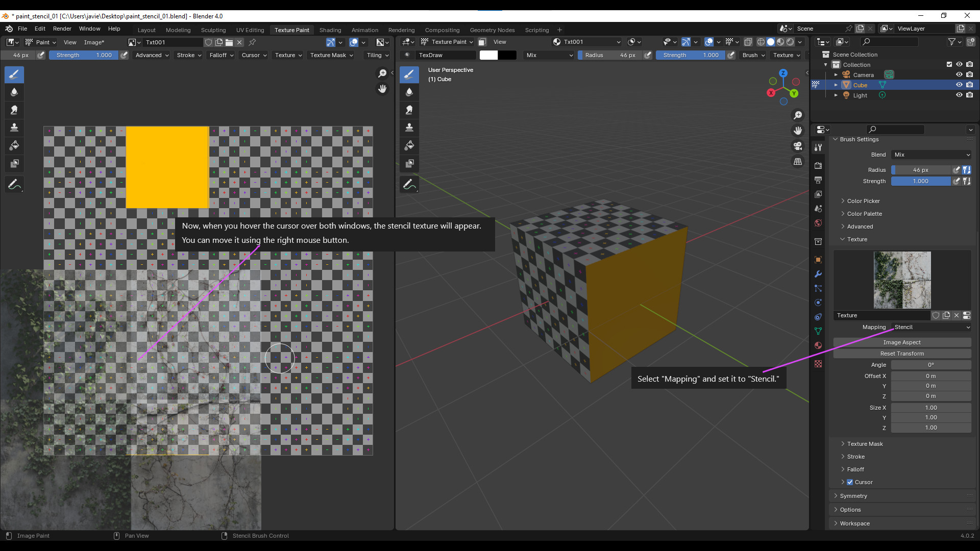Image resolution: width=980 pixels, height=551 pixels.
Task: Open the Output properties tab
Action: click(818, 180)
